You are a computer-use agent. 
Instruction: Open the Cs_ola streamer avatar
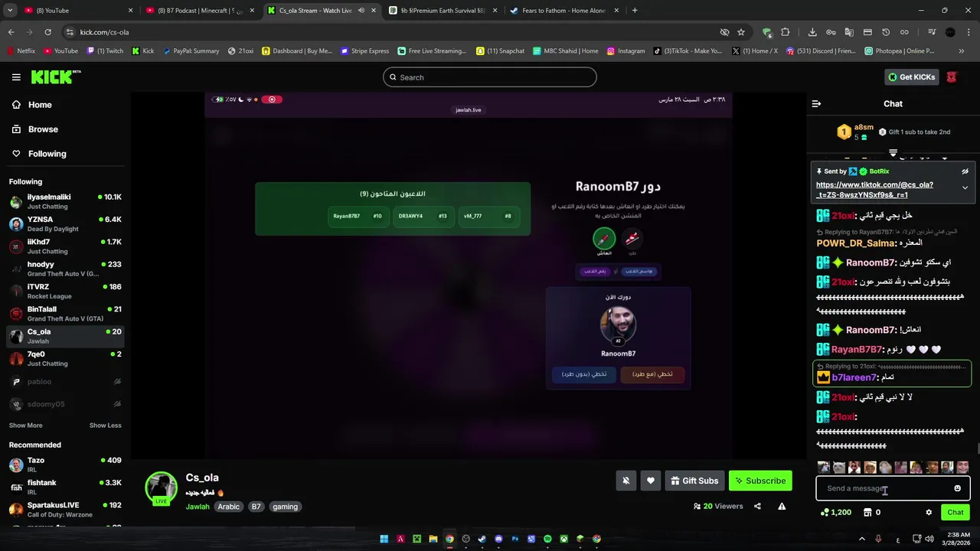click(161, 487)
